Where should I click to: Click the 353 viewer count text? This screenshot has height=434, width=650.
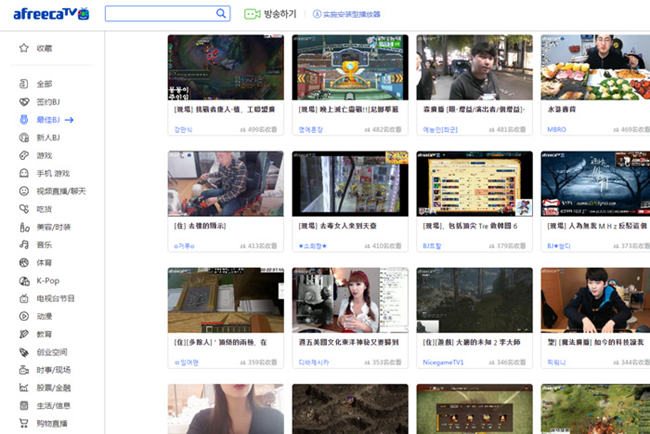383,363
